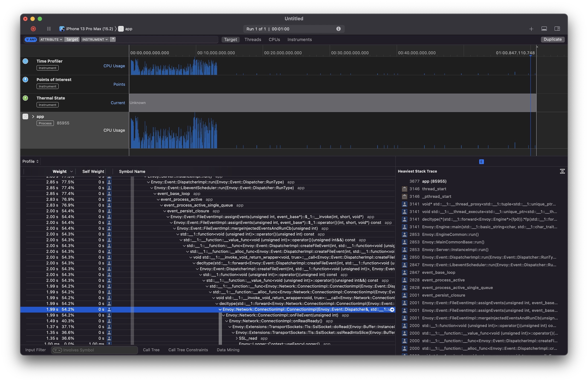
Task: Add instrument with plus icon
Action: point(531,29)
